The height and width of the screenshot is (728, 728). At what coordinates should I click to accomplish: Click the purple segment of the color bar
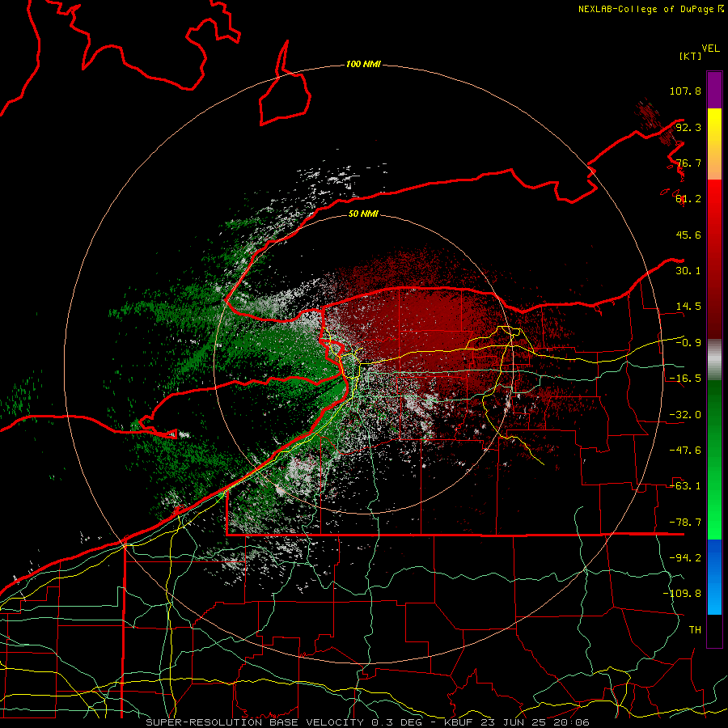click(x=714, y=90)
